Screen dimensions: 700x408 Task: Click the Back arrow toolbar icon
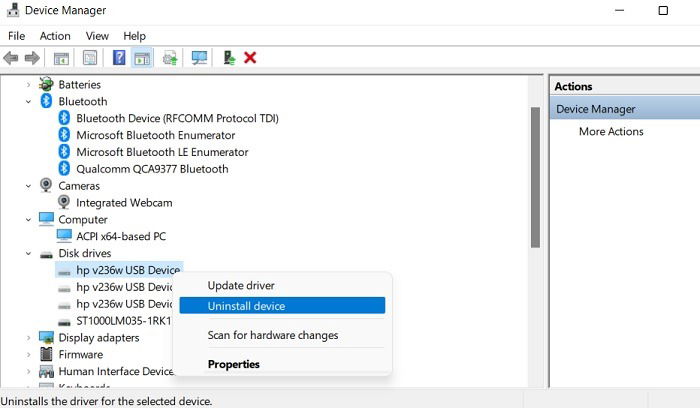[x=11, y=58]
